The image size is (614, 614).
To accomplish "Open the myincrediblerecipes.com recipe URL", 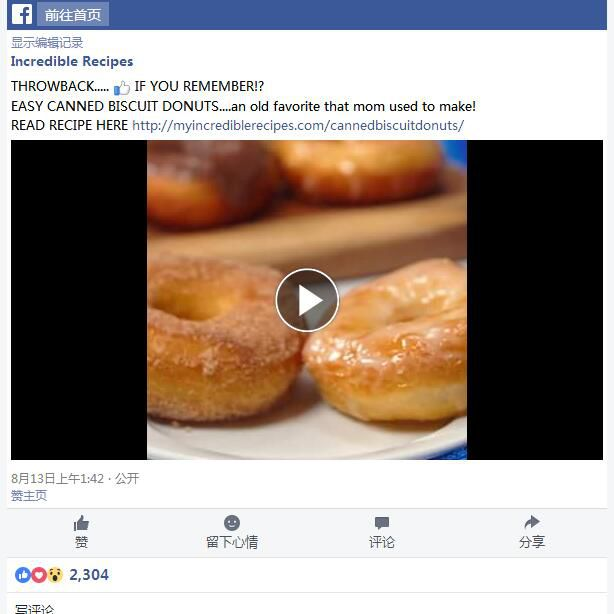I will click(x=298, y=125).
